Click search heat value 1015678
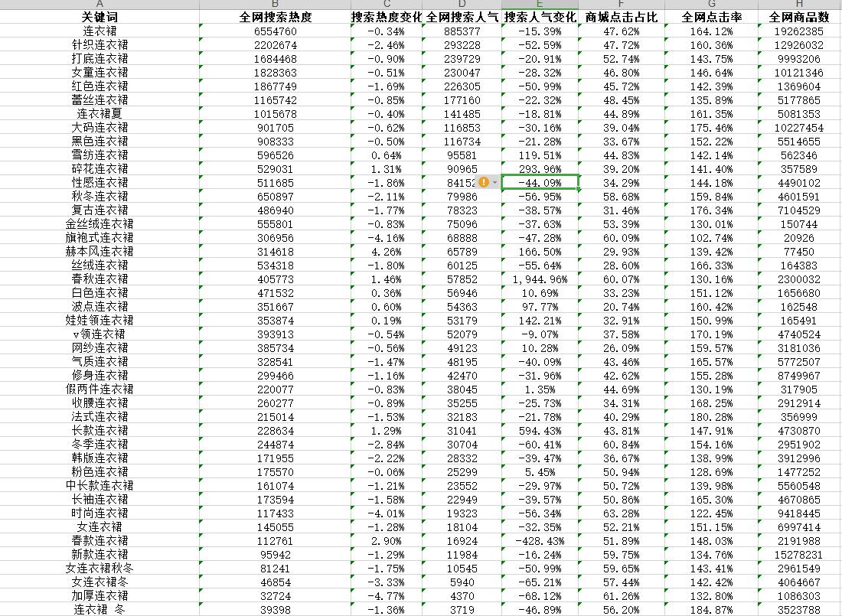 coord(275,114)
